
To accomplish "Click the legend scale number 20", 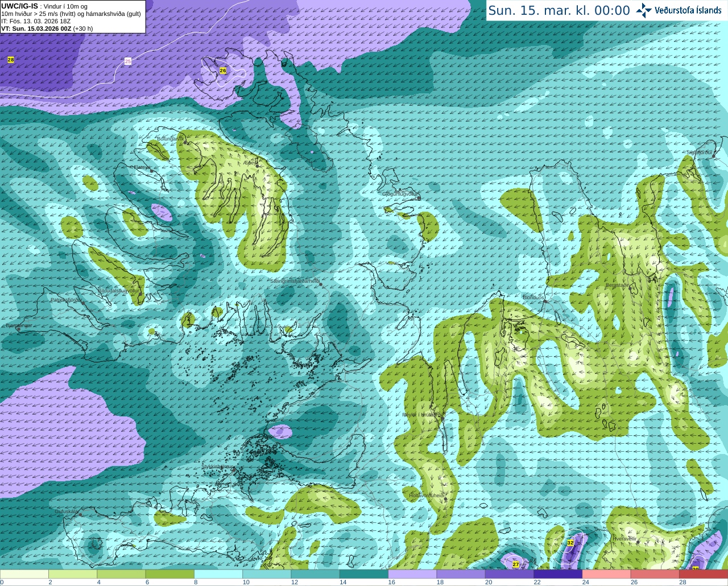I will click(489, 582).
